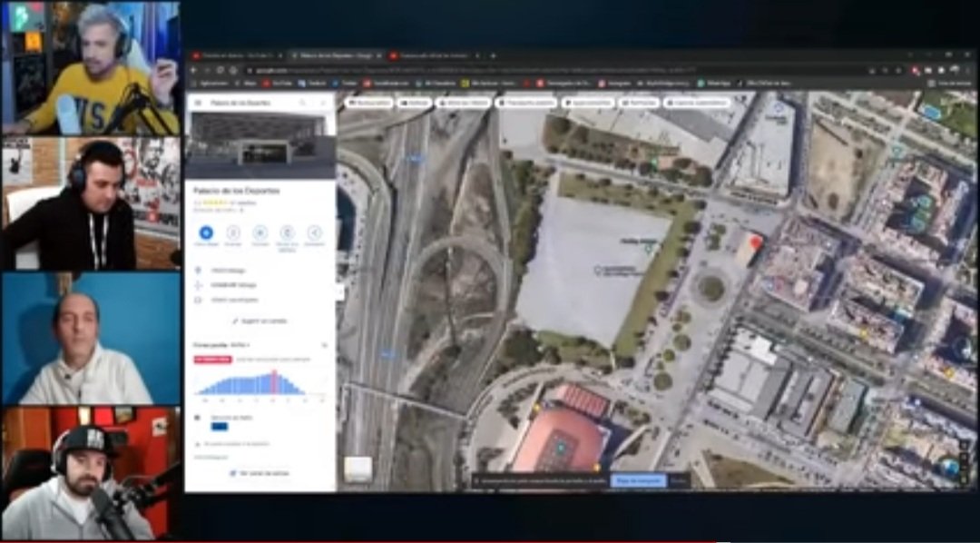Select the webcam feed with the blue background

(x=92, y=339)
